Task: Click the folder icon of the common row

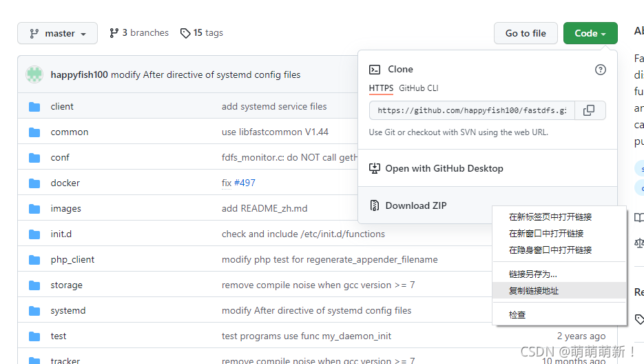Action: [x=34, y=132]
